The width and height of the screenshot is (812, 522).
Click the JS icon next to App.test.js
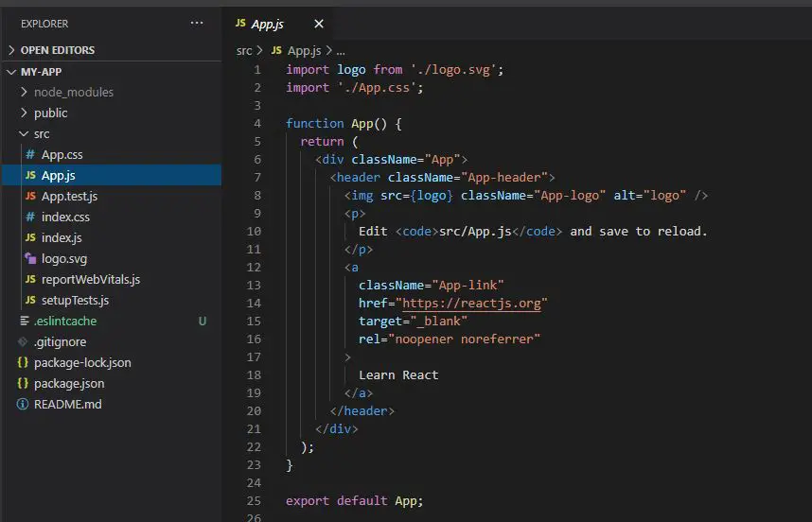[30, 197]
